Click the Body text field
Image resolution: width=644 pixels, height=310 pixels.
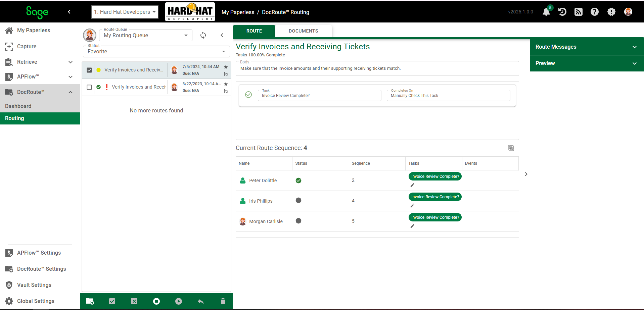(377, 68)
